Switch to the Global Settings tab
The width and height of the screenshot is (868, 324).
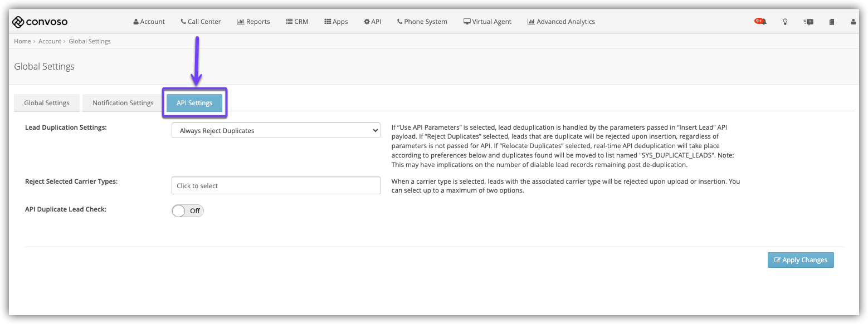pos(47,103)
